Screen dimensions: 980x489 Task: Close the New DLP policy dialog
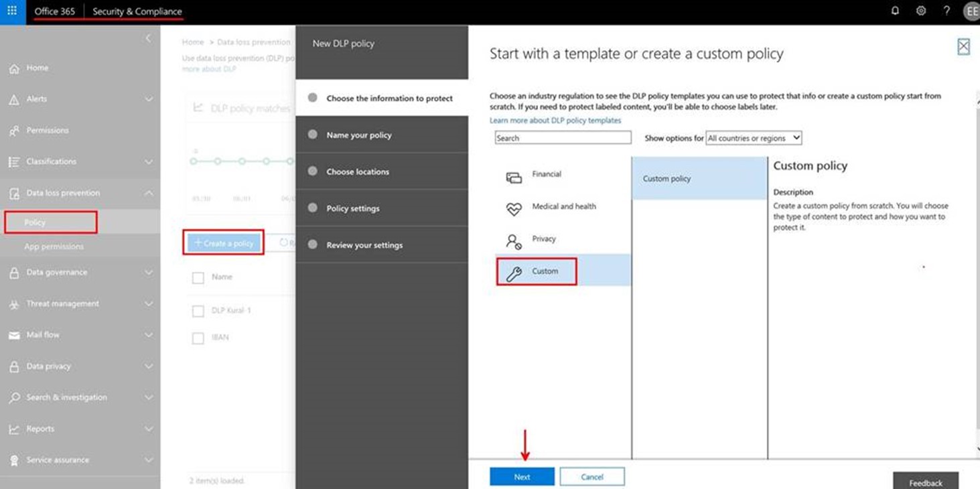(x=963, y=46)
